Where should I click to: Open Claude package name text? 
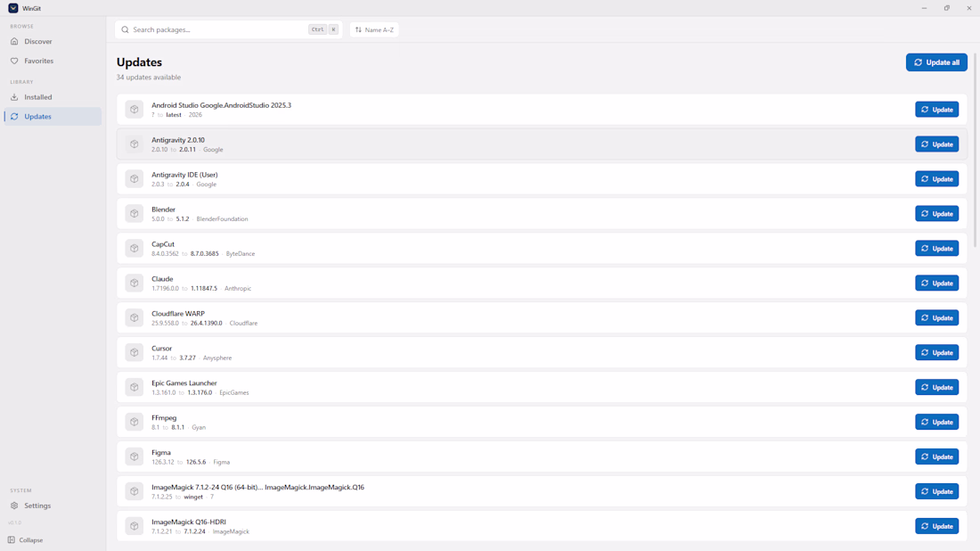[162, 279]
